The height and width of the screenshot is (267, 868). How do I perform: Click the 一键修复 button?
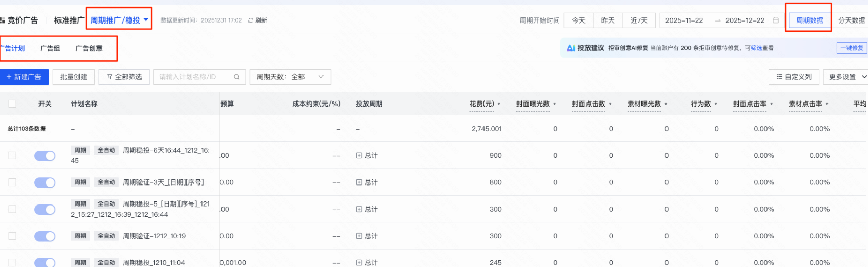852,48
